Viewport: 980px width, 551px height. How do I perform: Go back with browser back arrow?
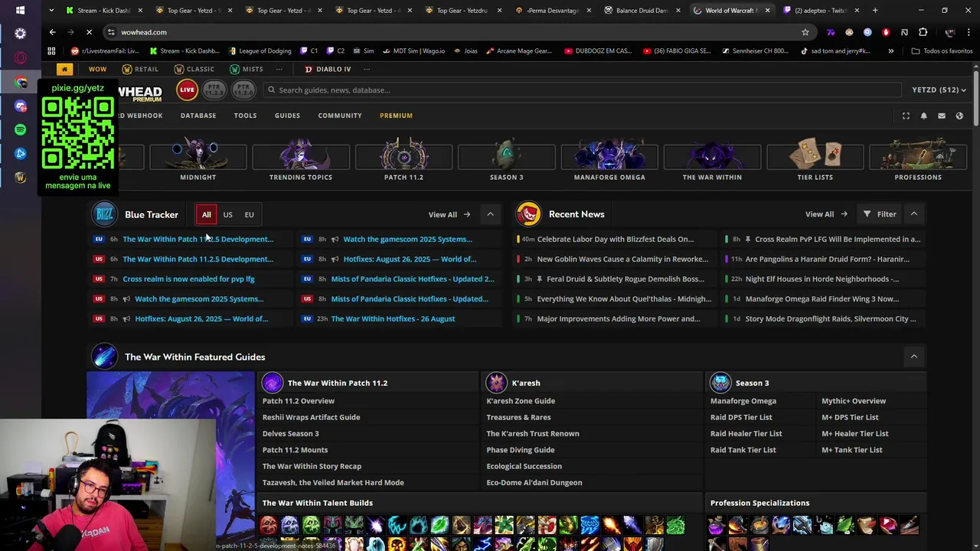(52, 32)
